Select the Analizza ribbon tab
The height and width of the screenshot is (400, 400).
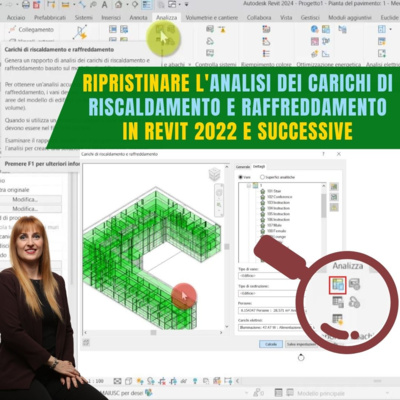pyautogui.click(x=166, y=17)
